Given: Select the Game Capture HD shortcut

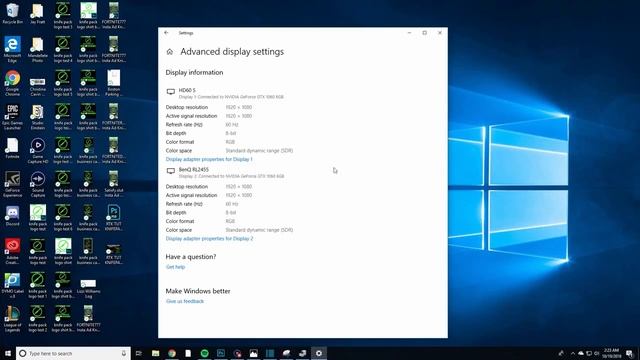Looking at the screenshot, I should [x=38, y=151].
